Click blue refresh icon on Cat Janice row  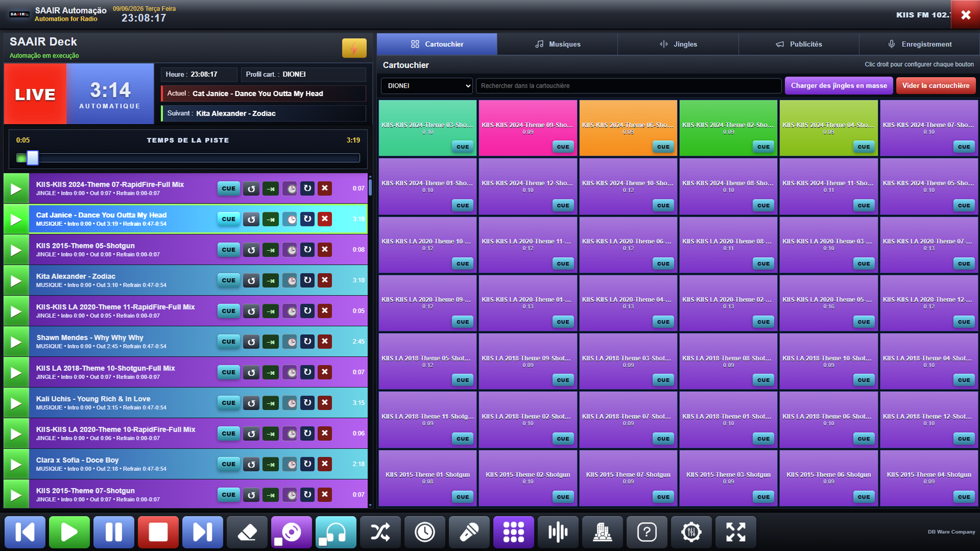click(x=307, y=219)
